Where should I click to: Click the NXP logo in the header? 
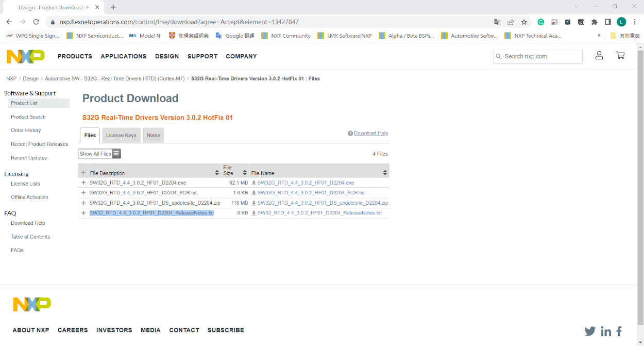(x=26, y=56)
